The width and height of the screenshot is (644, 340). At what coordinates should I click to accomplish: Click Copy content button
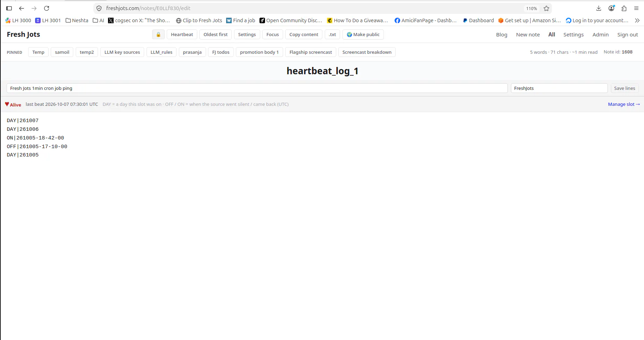point(304,34)
